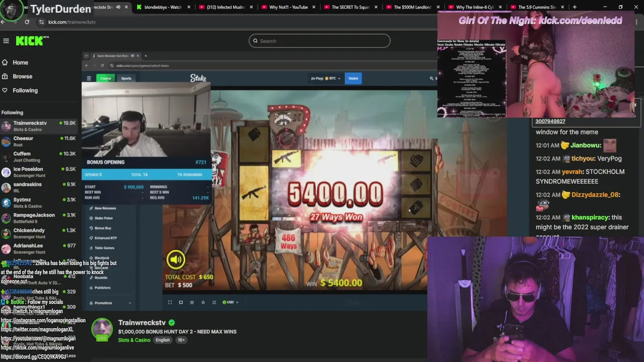Image resolution: width=644 pixels, height=362 pixels.
Task: Click fullscreen icon below the slot game
Action: pos(170,302)
